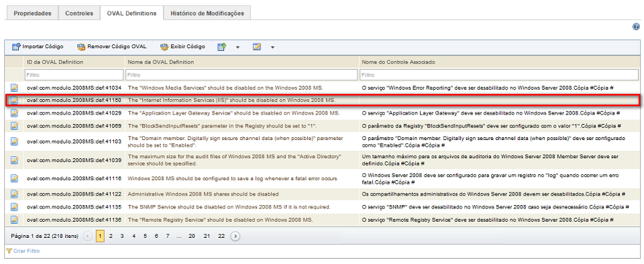This screenshot has height=264, width=644.
Task: Focus the Nome da OVAL Definition filter field
Action: pos(241,75)
